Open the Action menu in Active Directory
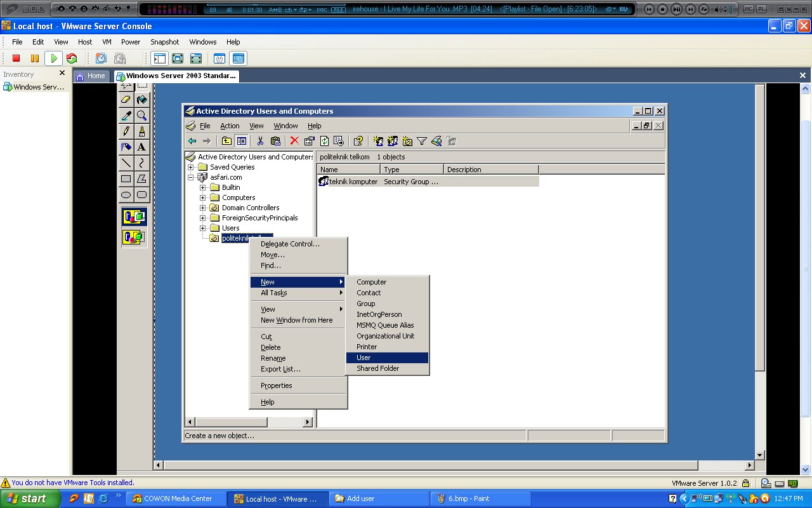812x508 pixels. click(x=230, y=126)
